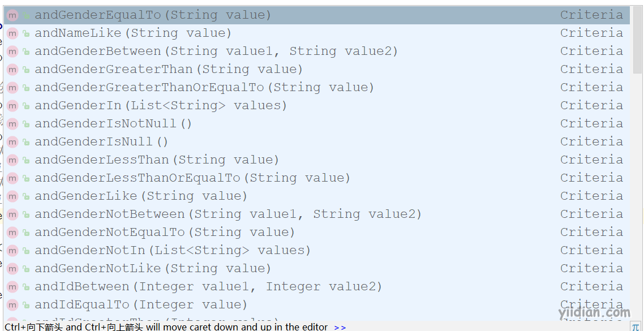
Task: Click the method icon beside andIdBetween
Action: tap(12, 286)
